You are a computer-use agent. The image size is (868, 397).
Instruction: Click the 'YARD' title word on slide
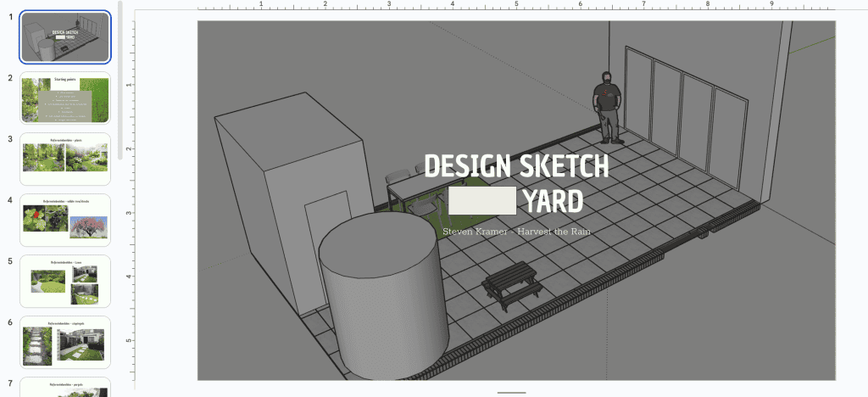553,201
